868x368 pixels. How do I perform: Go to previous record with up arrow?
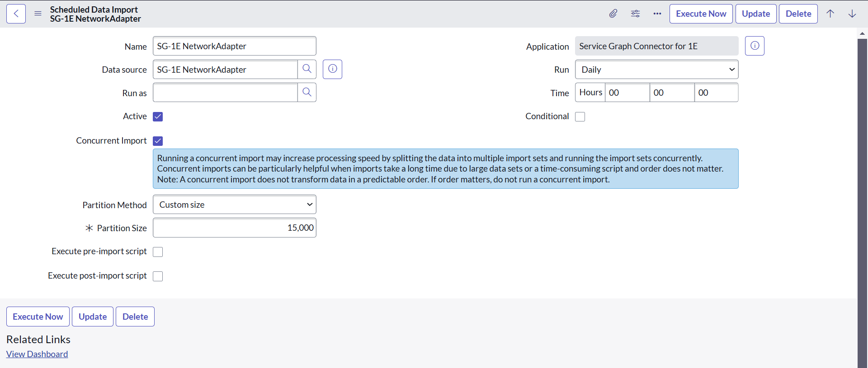coord(830,14)
